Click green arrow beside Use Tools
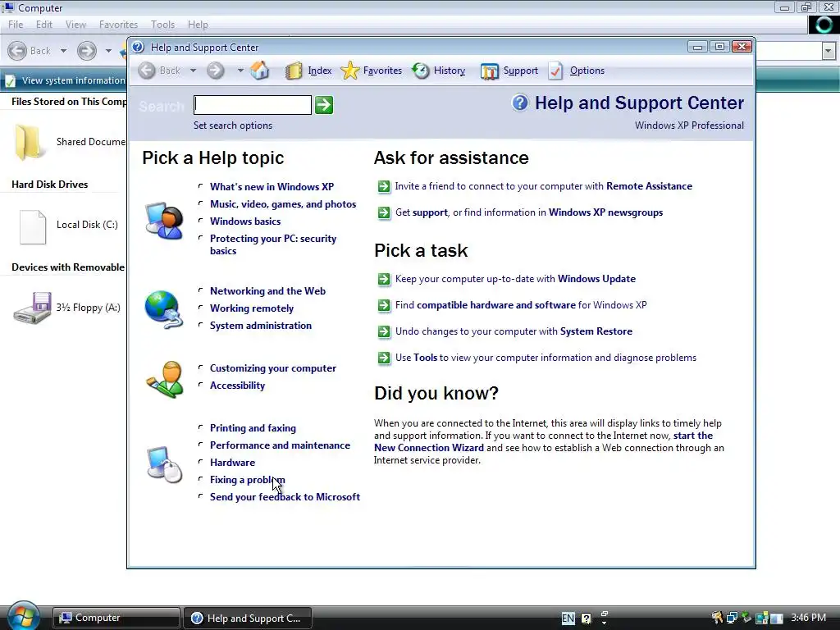The width and height of the screenshot is (840, 630). [384, 358]
